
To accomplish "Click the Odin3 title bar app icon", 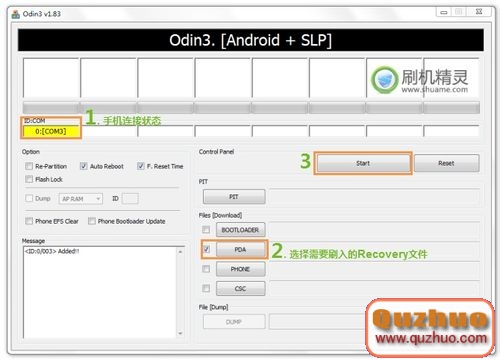I will (x=16, y=14).
